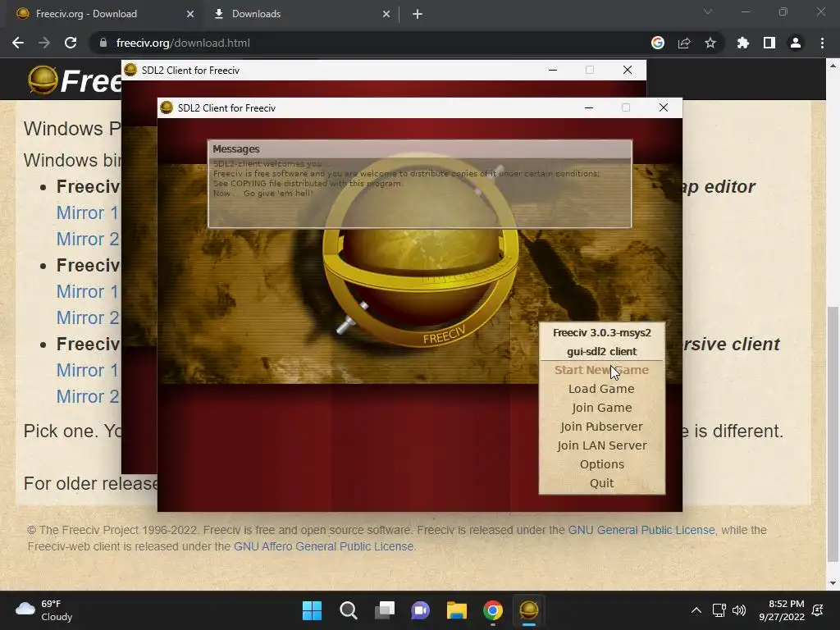Open notifications icon in system tray
This screenshot has height=630, width=840.
point(818,610)
